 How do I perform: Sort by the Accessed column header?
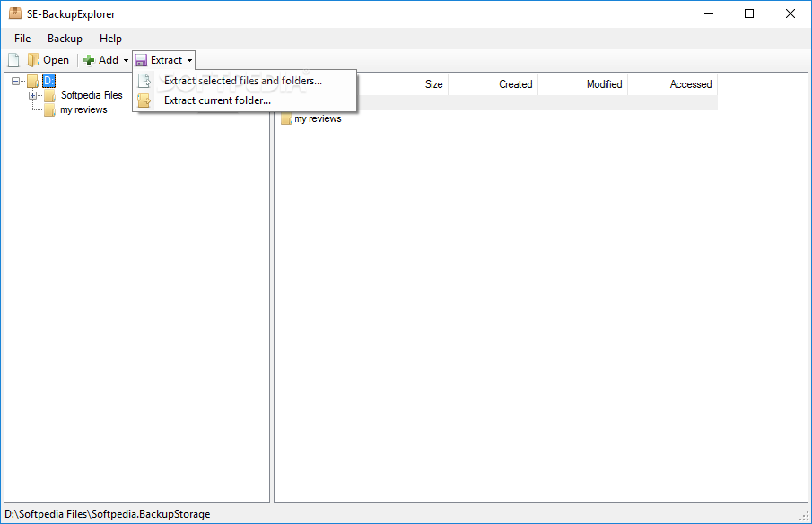tap(672, 84)
